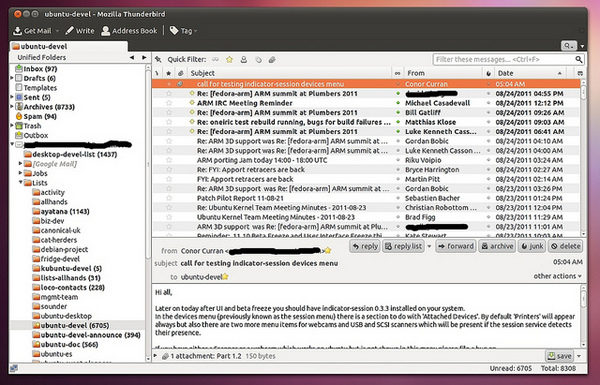Switch to the ubuntu-devel tab

(x=69, y=46)
